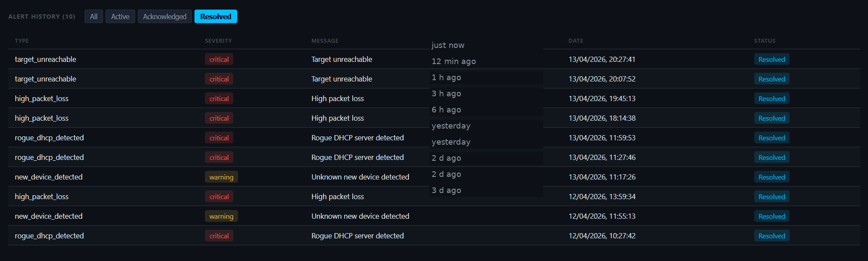Sort by the Severity column header
Viewport: 868px width, 261px height.
[218, 41]
